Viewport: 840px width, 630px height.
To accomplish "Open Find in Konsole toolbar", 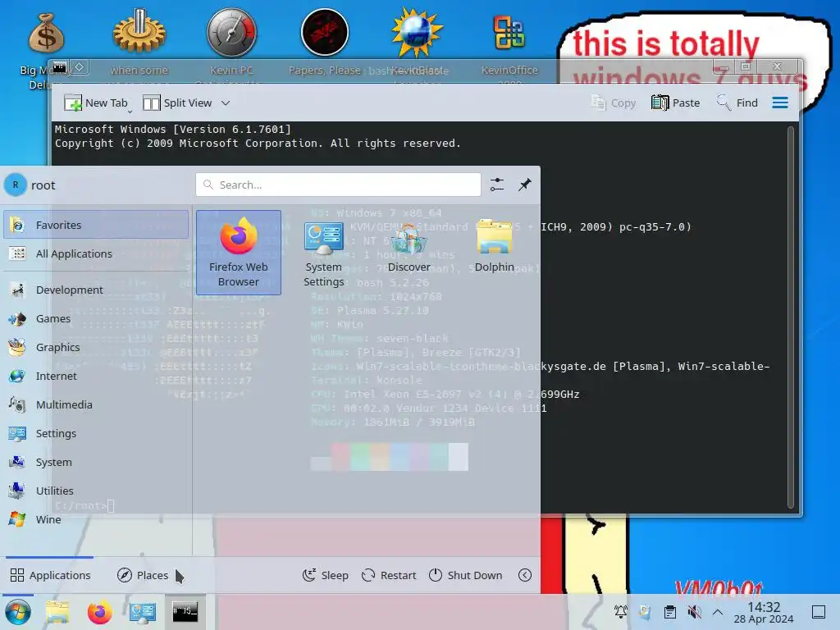I will point(737,103).
